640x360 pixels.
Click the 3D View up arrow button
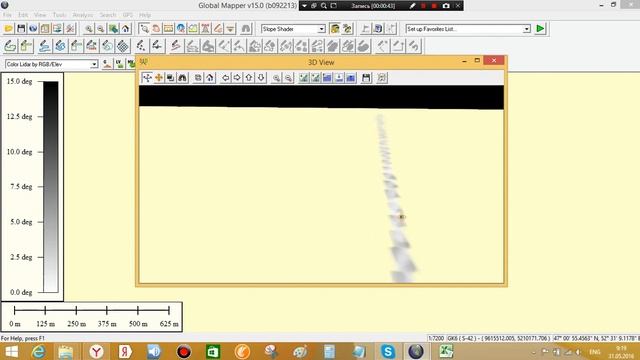249,78
